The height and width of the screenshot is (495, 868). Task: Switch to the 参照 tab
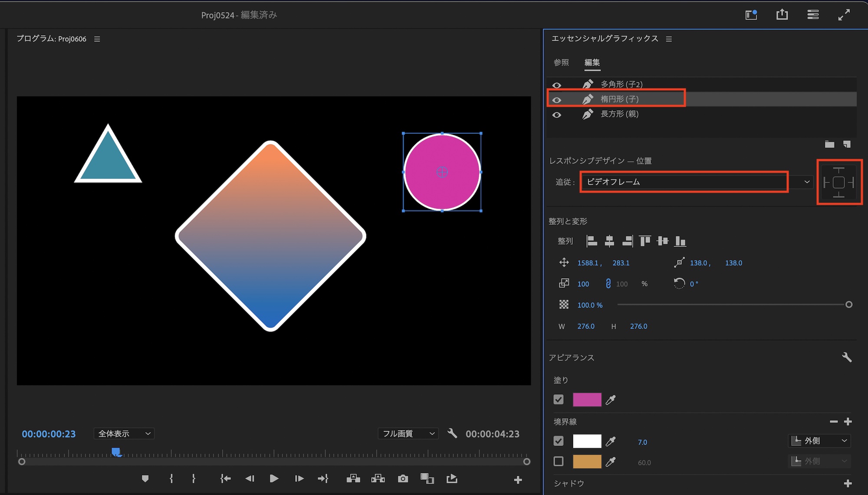tap(561, 62)
